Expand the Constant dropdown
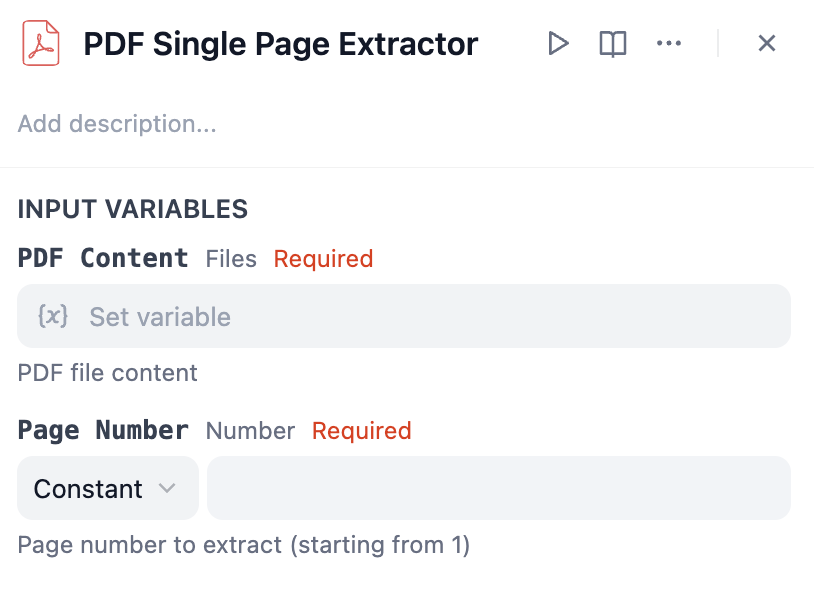The width and height of the screenshot is (814, 594). tap(107, 489)
